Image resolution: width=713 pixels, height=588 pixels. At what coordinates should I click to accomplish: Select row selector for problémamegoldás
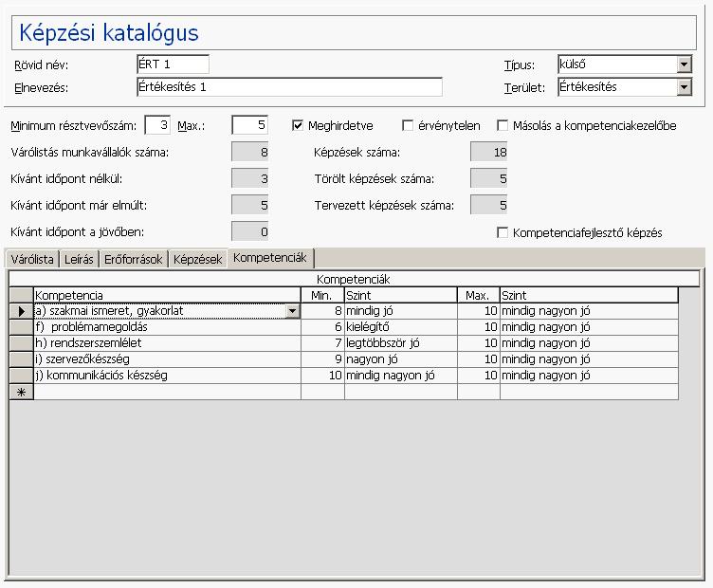pos(22,327)
